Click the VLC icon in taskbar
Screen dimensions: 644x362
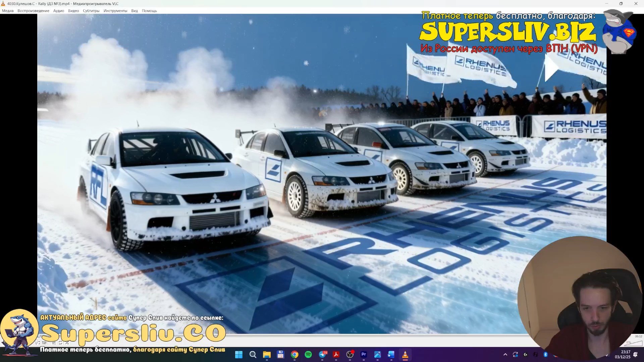(405, 355)
